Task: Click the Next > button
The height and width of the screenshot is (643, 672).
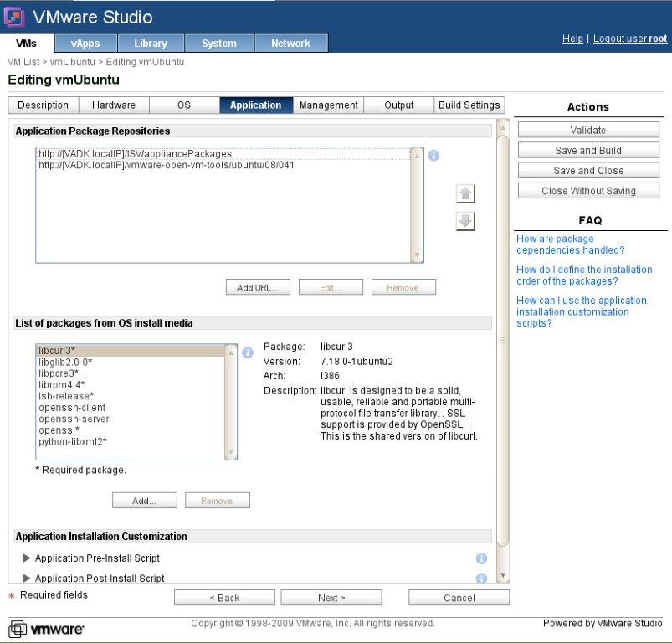Action: pyautogui.click(x=331, y=598)
